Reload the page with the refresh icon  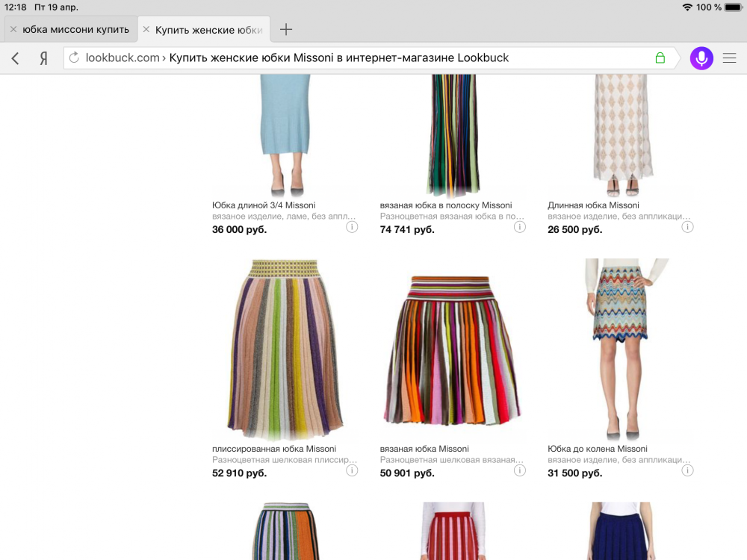(x=74, y=57)
